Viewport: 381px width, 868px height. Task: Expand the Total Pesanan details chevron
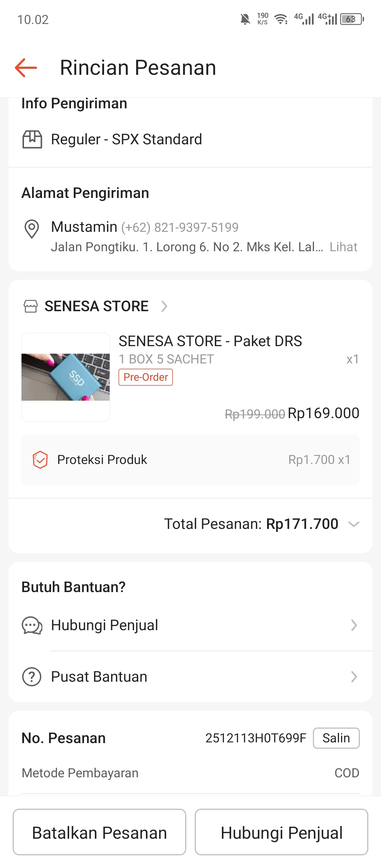353,524
